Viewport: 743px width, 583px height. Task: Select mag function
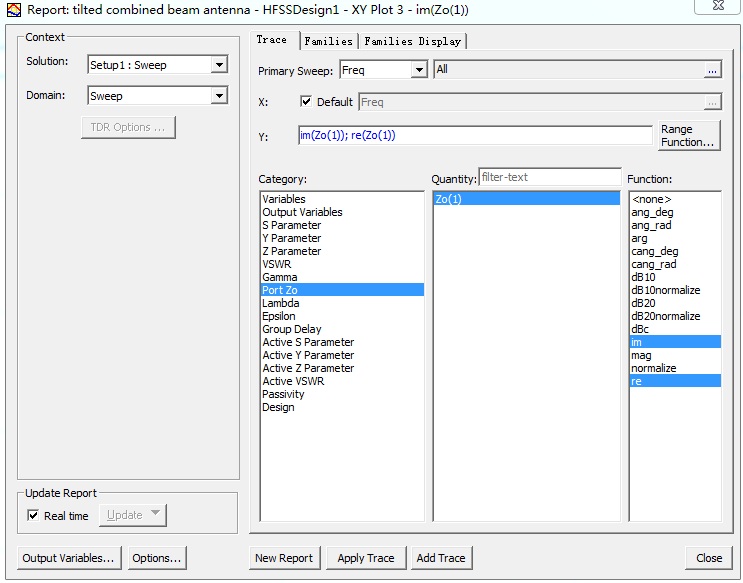coord(675,355)
